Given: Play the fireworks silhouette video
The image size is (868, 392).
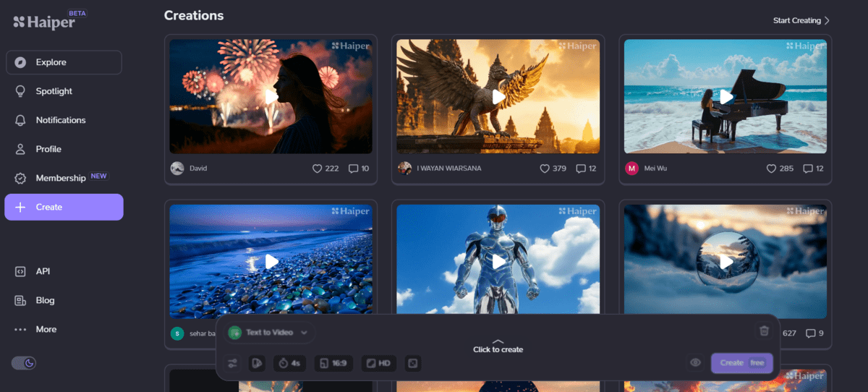Looking at the screenshot, I should pyautogui.click(x=271, y=96).
